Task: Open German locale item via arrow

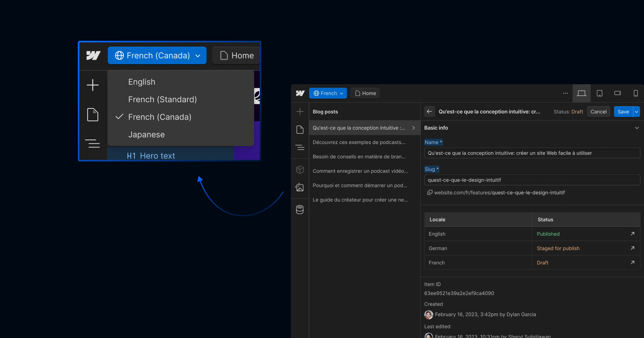Action: (632, 248)
